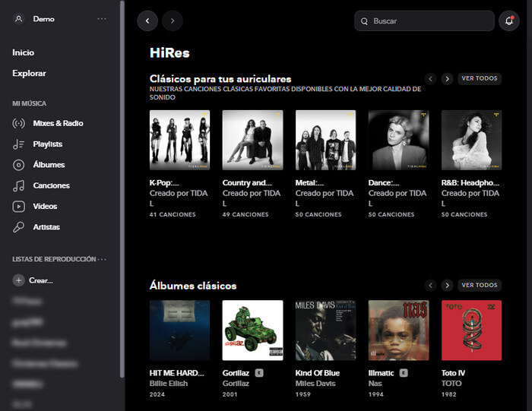The height and width of the screenshot is (411, 532).
Task: Open the Metal playlist cover
Action: 325,140
